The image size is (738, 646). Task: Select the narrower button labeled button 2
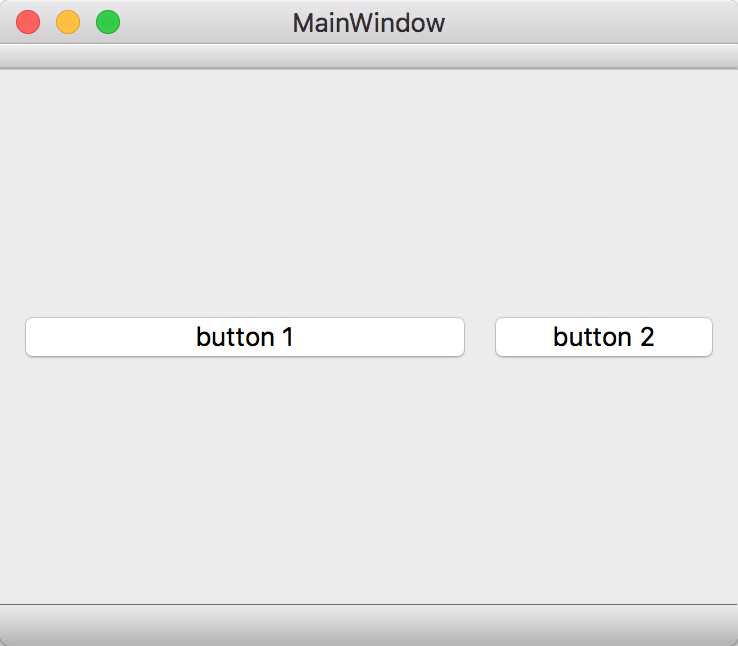[604, 337]
